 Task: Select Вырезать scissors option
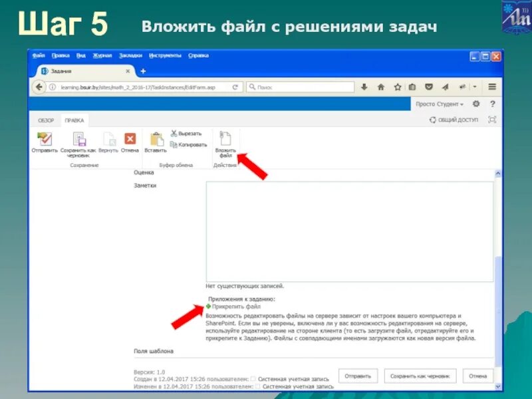tap(186, 134)
